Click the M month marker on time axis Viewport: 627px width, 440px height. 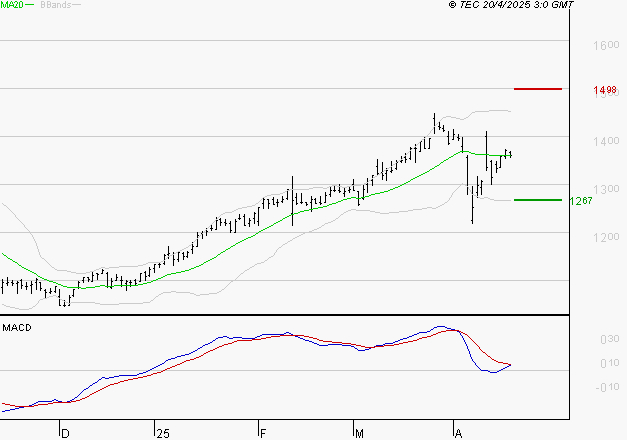click(x=359, y=434)
